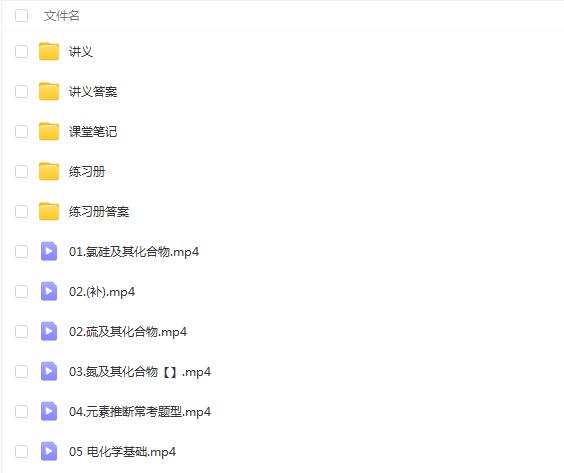Open the 练习册答案 folder icon
The width and height of the screenshot is (564, 473).
49,211
